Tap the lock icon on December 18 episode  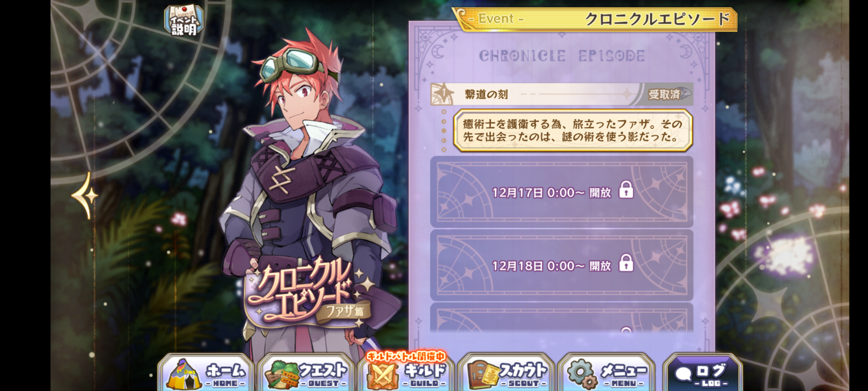626,263
